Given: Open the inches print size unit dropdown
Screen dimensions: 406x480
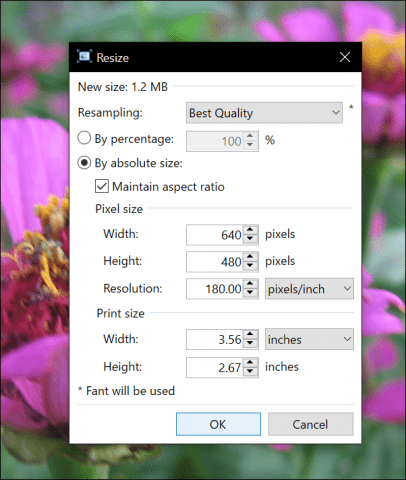Looking at the screenshot, I should click(x=309, y=339).
